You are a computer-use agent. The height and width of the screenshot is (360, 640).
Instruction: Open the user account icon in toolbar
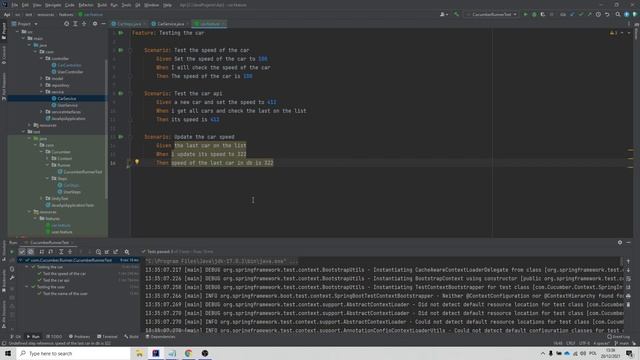443,14
